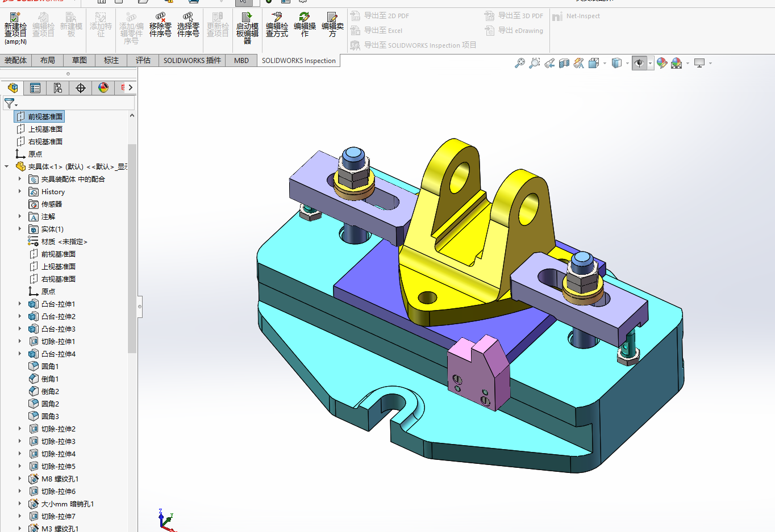The height and width of the screenshot is (532, 775).
Task: Open Edit Inspection Methods (编辑检查方式)
Action: 277,25
